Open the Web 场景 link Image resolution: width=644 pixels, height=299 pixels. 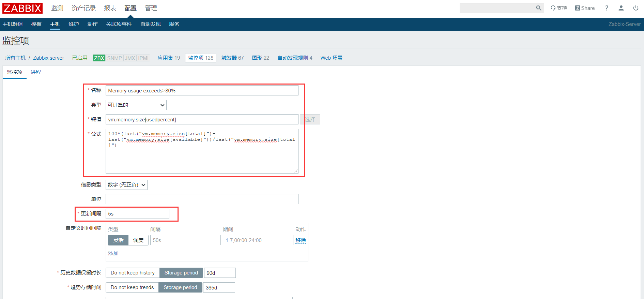click(332, 58)
